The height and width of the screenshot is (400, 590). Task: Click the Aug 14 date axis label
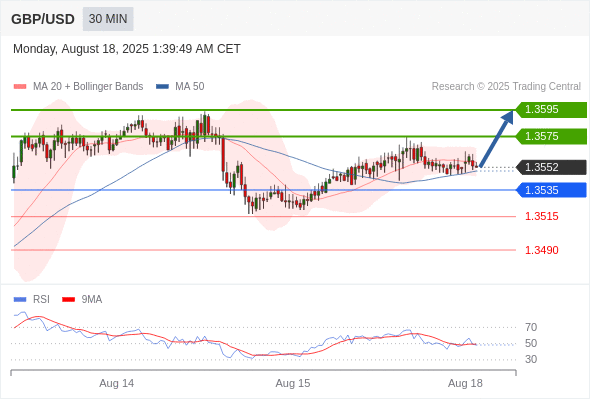click(x=116, y=383)
